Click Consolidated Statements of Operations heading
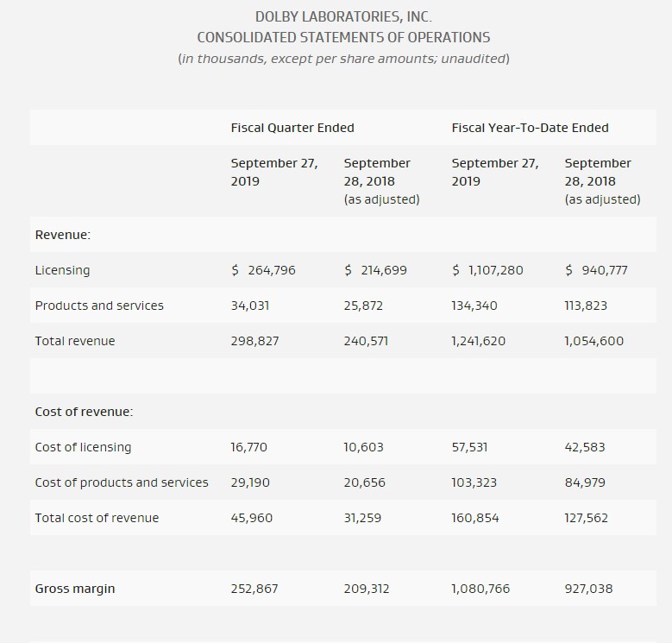Viewport: 672px width, 643px height. 343,37
